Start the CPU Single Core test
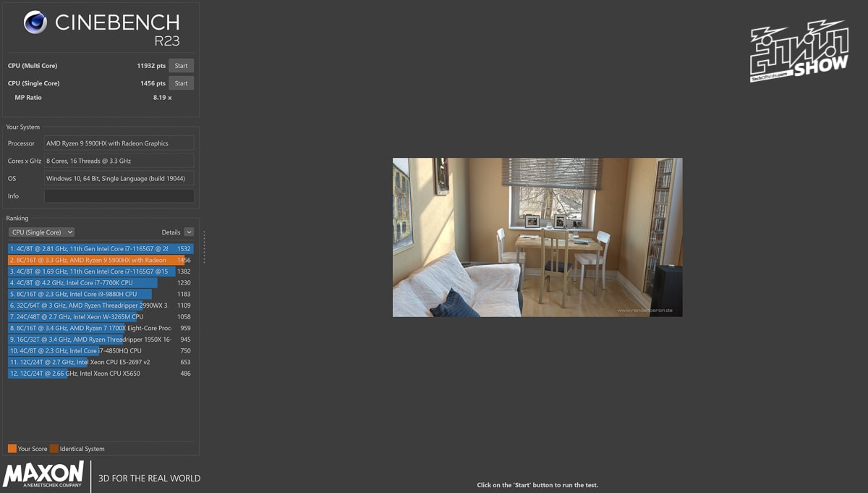The height and width of the screenshot is (493, 868). point(181,83)
